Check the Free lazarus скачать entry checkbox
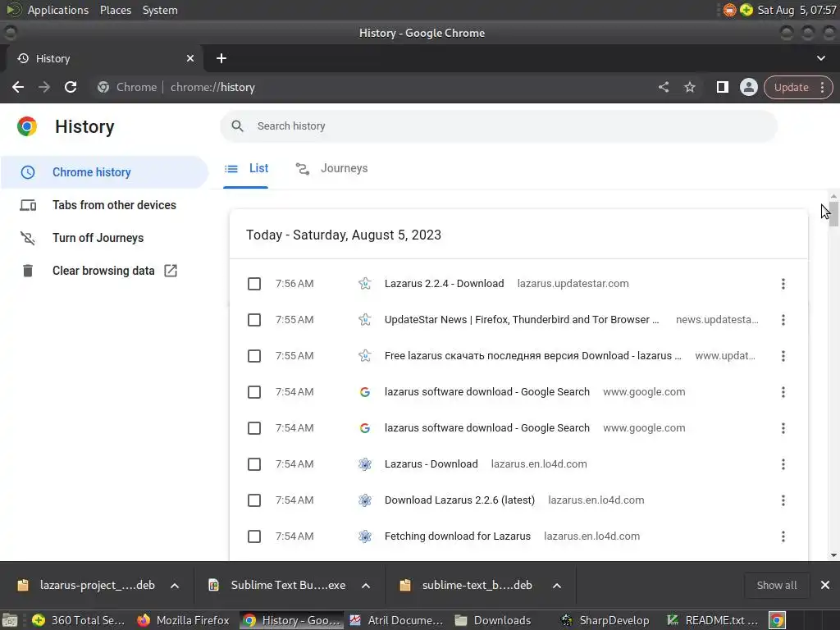 [x=254, y=356]
